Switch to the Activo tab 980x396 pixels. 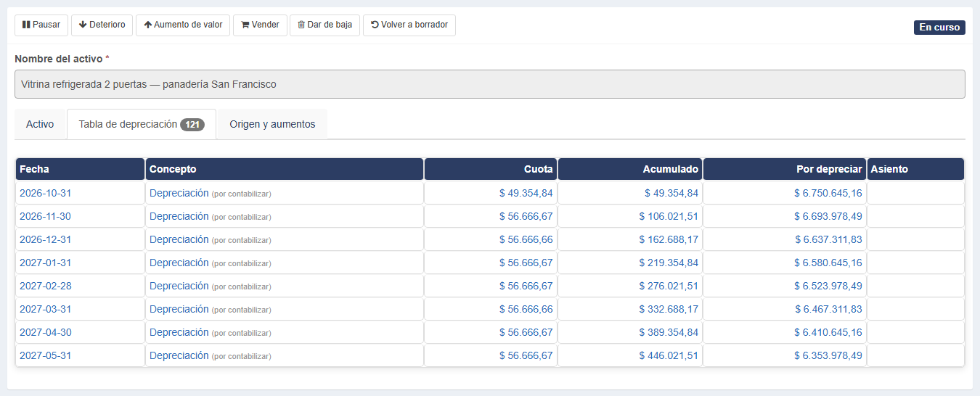pos(40,124)
